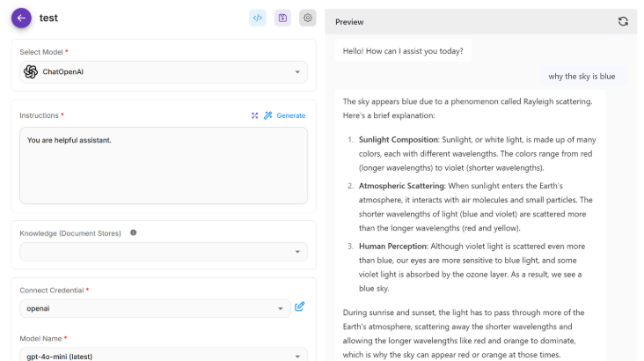
Task: Click inside the Instructions text area
Action: 163,165
